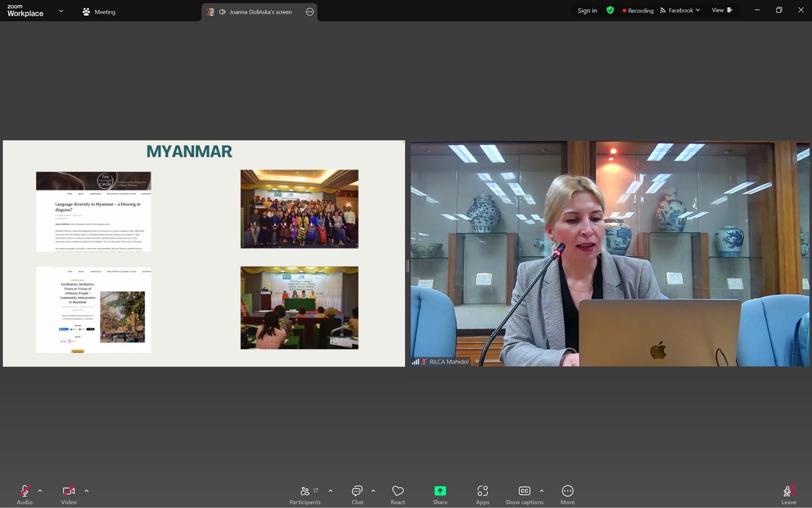Open the Apps panel
812x508 pixels.
coord(482,492)
